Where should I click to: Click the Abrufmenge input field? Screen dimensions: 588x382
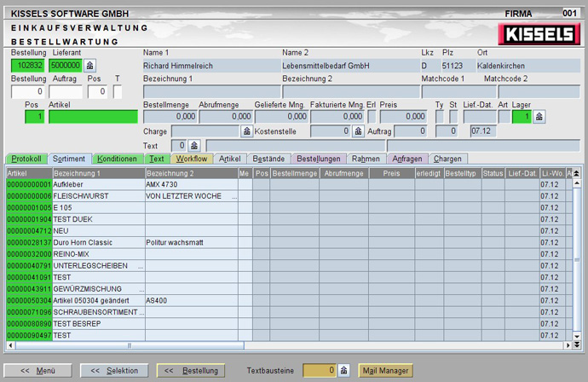pyautogui.click(x=226, y=117)
